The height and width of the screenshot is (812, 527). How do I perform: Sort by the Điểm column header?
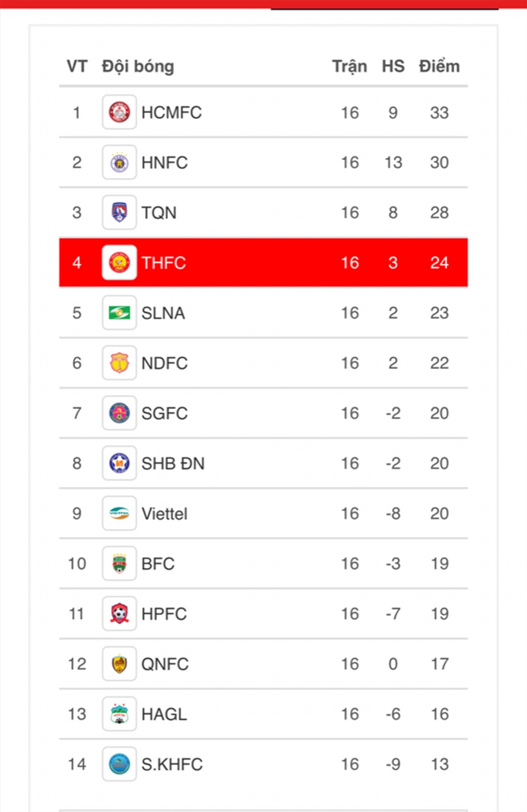(x=439, y=66)
